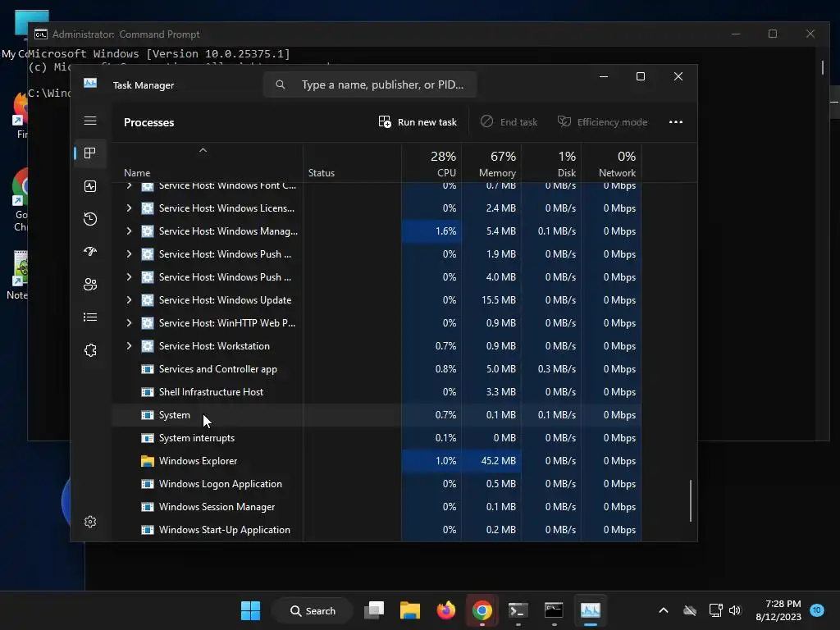Open Task Manager hamburger navigation menu
This screenshot has height=630, width=840.
[90, 121]
